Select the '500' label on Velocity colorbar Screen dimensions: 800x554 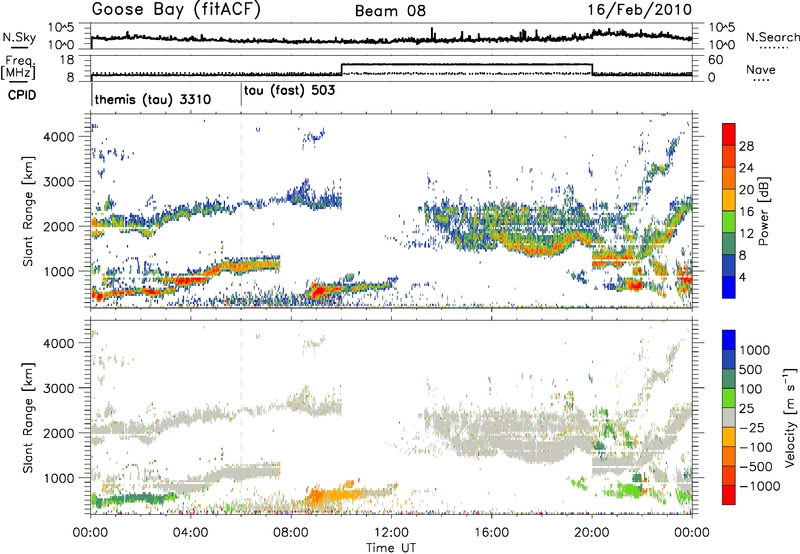[751, 369]
